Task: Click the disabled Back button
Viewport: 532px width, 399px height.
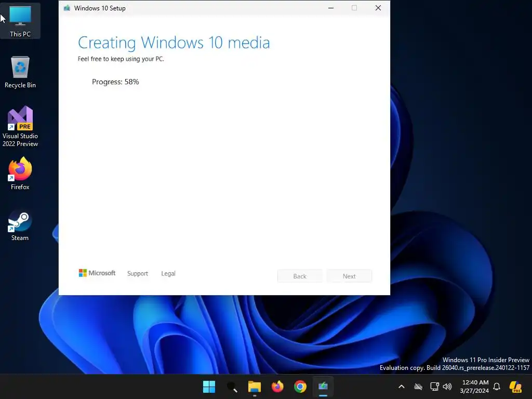Action: [300, 276]
